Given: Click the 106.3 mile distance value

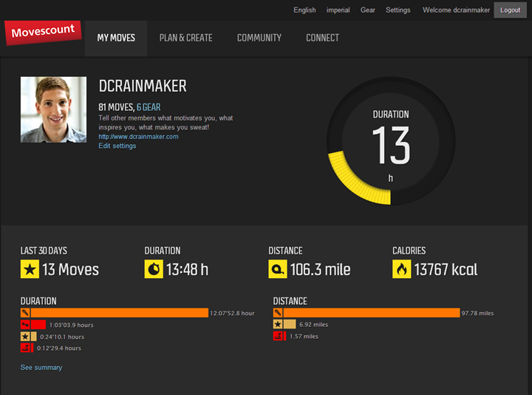Looking at the screenshot, I should [x=320, y=270].
